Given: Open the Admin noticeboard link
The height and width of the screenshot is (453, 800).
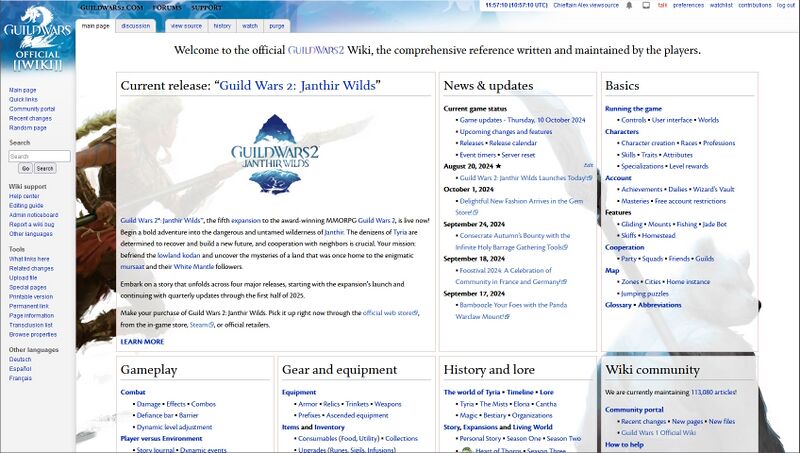Looking at the screenshot, I should [33, 215].
